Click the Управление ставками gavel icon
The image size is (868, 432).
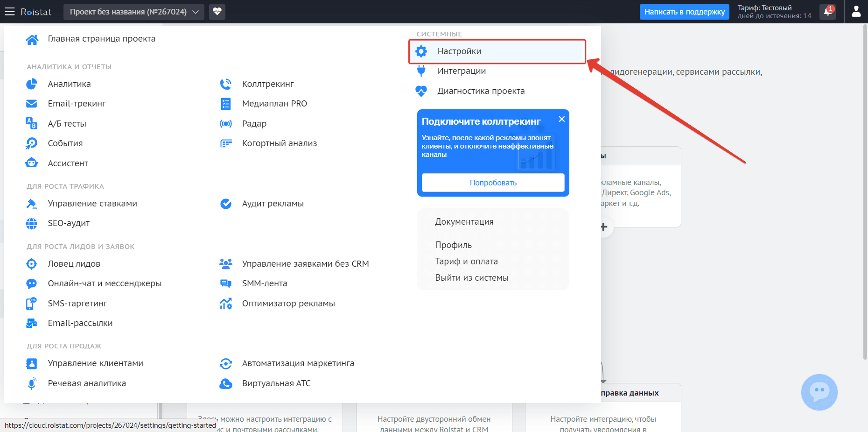(x=31, y=204)
